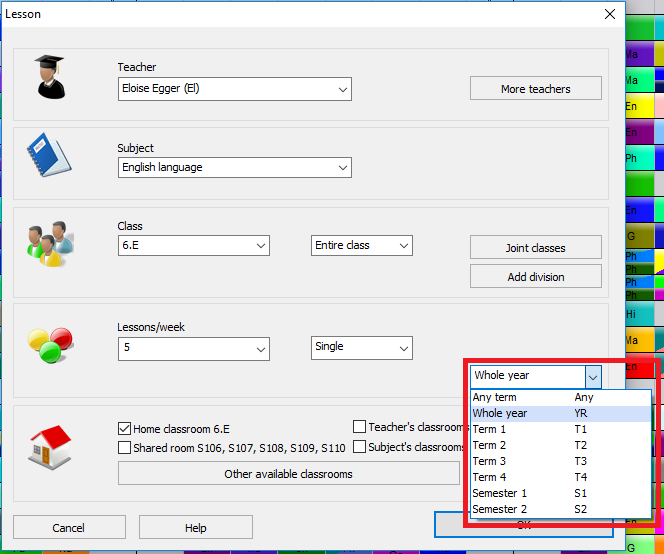
Task: Uncheck Home classroom 6.E checkbox
Action: point(125,428)
